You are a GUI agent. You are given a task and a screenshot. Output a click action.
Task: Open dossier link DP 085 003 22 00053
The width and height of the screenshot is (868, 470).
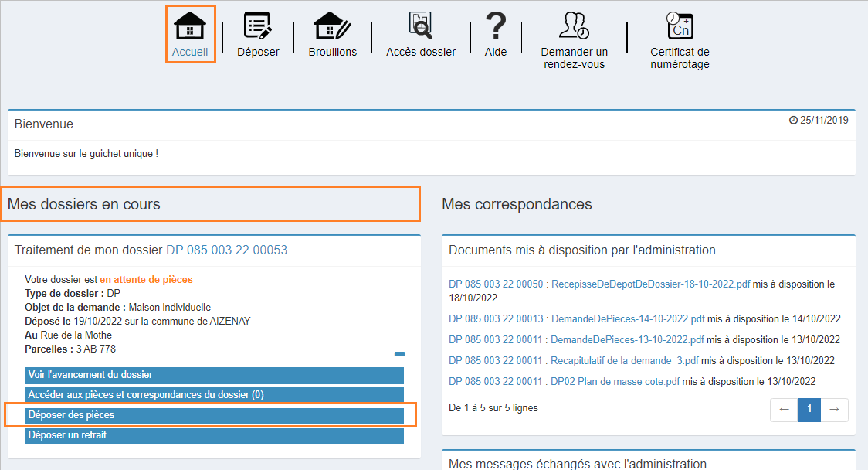click(x=227, y=250)
